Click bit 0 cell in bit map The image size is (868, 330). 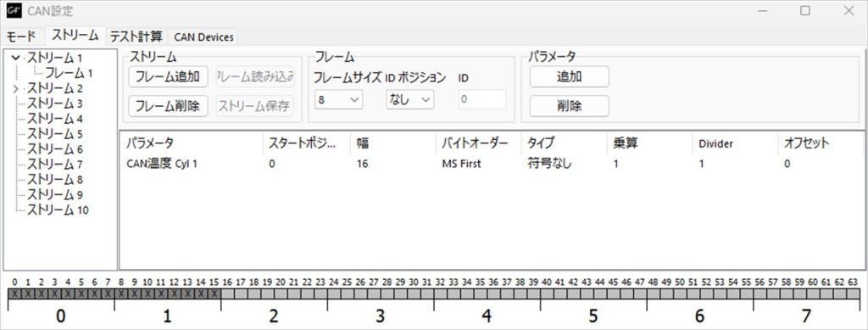14,294
